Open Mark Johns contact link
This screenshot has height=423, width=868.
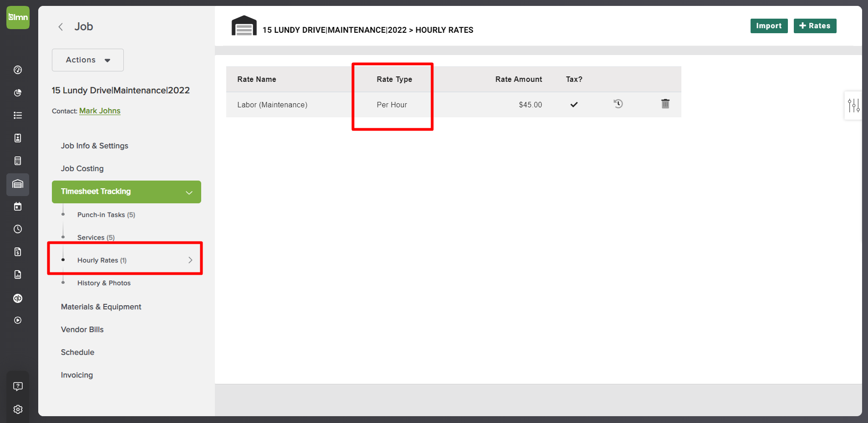pyautogui.click(x=100, y=111)
